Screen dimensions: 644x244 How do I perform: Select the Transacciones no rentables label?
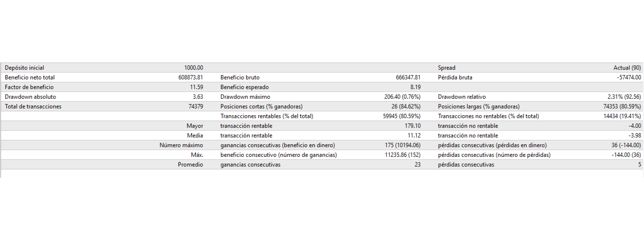coord(488,116)
